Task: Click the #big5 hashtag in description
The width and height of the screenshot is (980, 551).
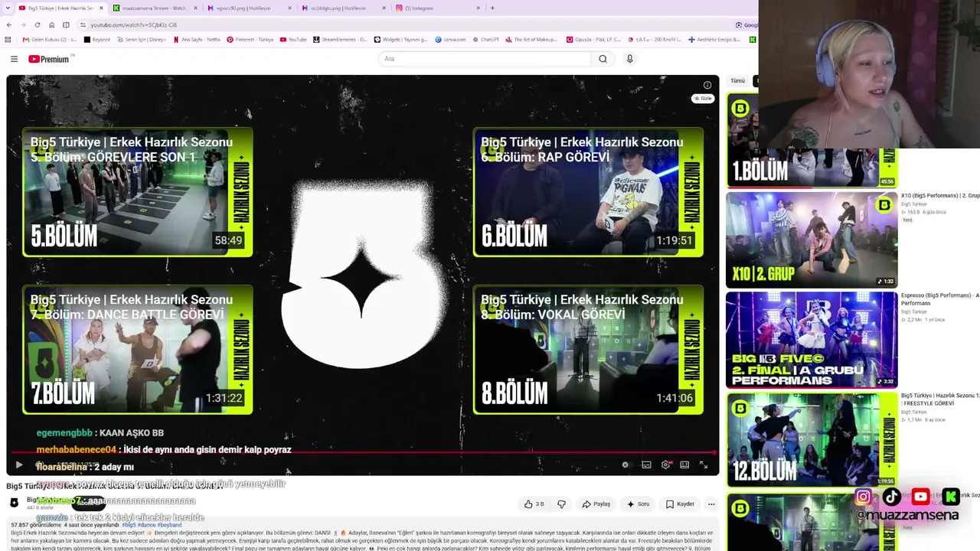Action: [x=129, y=525]
